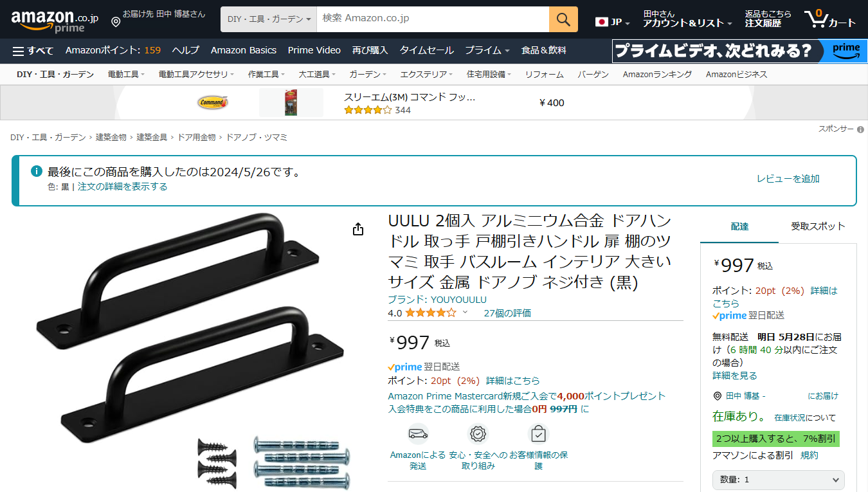Screen dimensions: 868x492
Task: Click the orange search magnifier button
Action: (563, 19)
